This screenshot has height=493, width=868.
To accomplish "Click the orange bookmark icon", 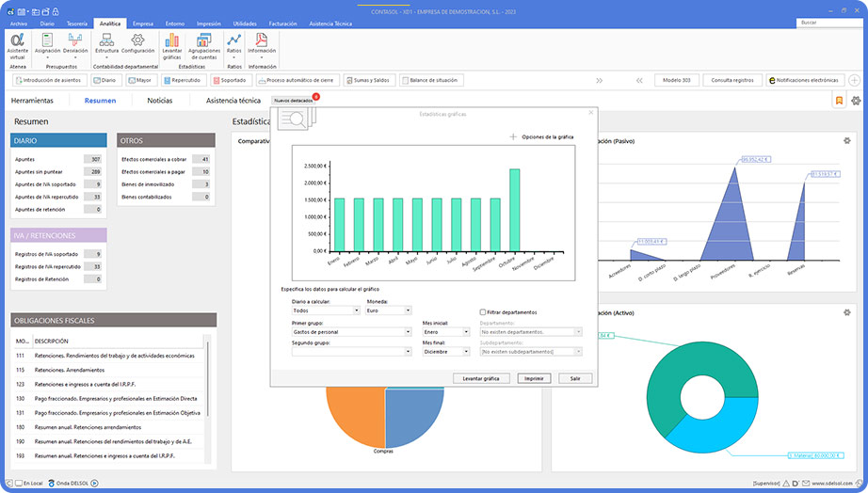I will coord(839,101).
